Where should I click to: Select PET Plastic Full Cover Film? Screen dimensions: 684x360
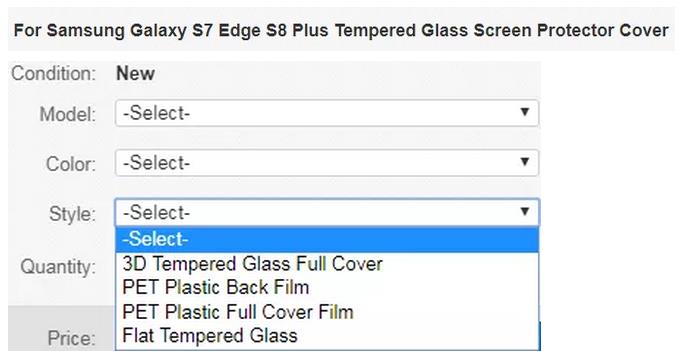tap(327, 312)
